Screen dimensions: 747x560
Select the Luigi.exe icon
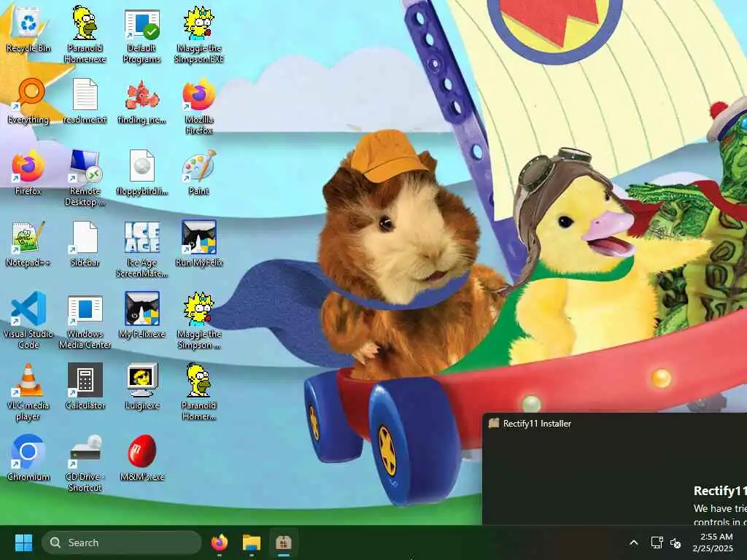pyautogui.click(x=142, y=386)
